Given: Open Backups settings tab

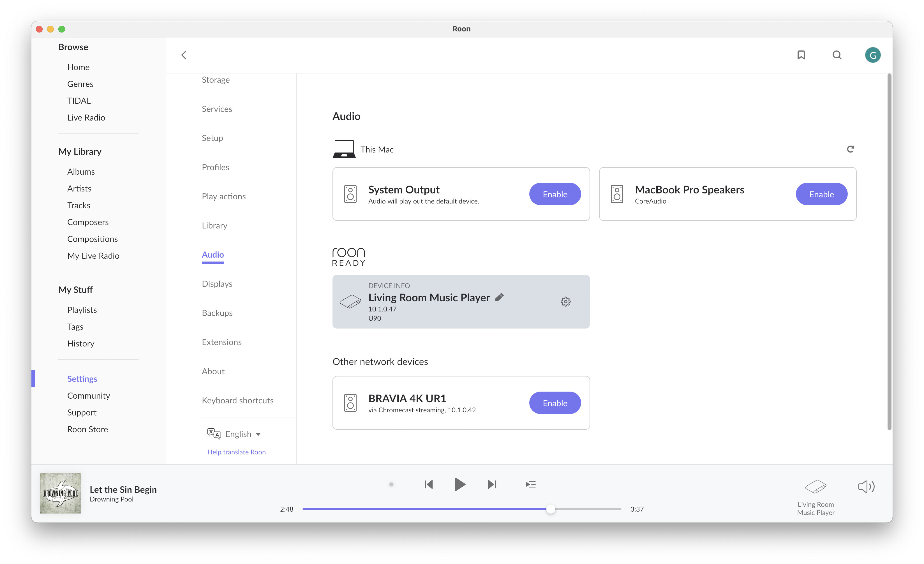Looking at the screenshot, I should [x=217, y=313].
